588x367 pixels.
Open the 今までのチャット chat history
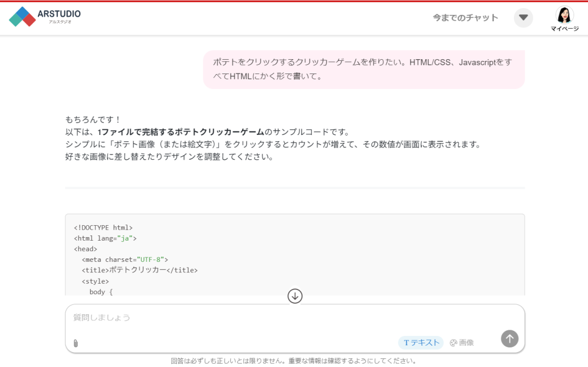coord(465,18)
